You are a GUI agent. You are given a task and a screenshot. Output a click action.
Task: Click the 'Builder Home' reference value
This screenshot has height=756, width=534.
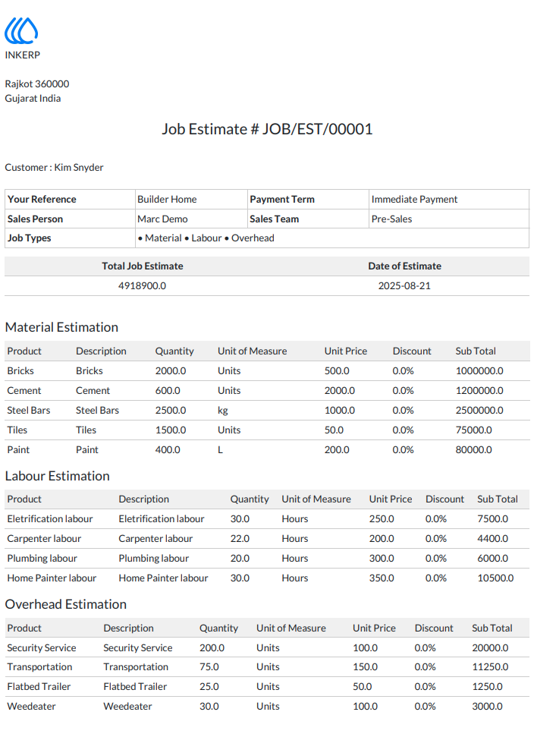pos(167,199)
